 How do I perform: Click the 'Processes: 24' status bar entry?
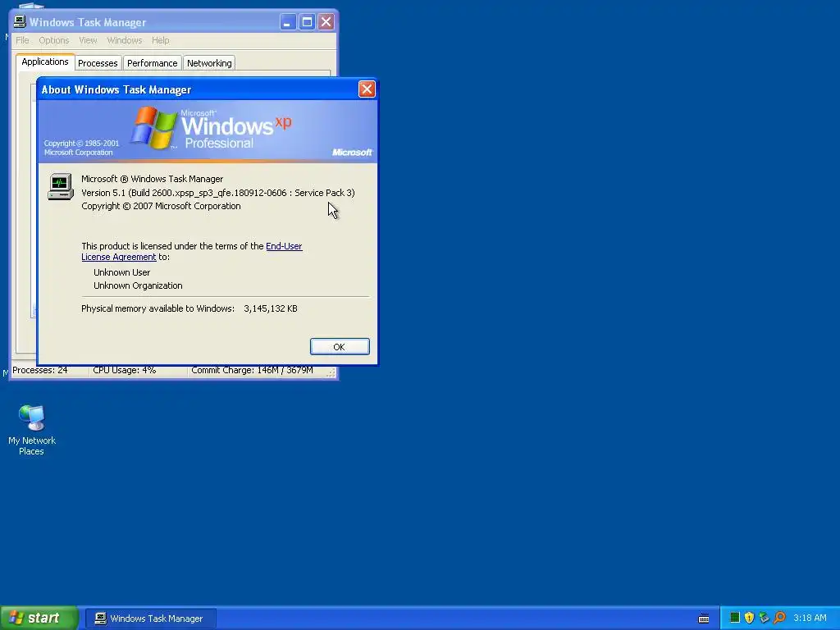(x=40, y=370)
